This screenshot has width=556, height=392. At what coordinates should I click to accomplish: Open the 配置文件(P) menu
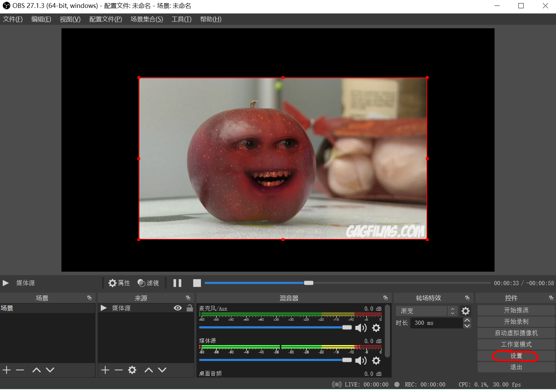pos(106,19)
